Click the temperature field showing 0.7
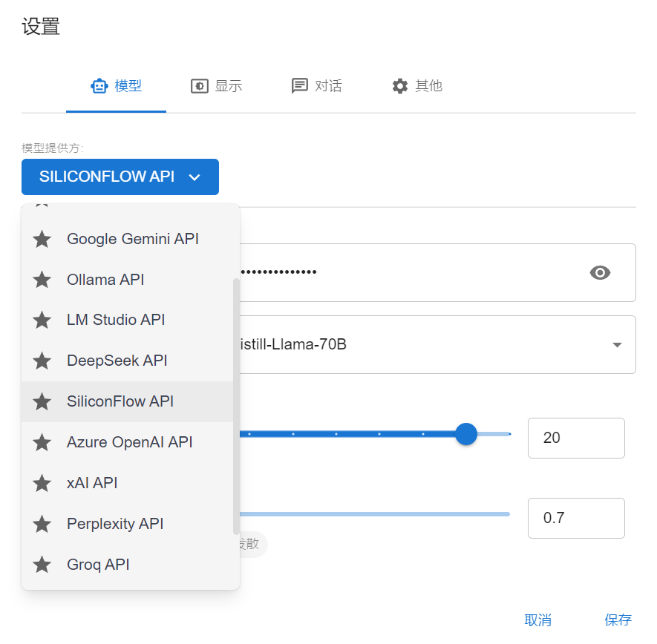The height and width of the screenshot is (644, 657). tap(576, 518)
